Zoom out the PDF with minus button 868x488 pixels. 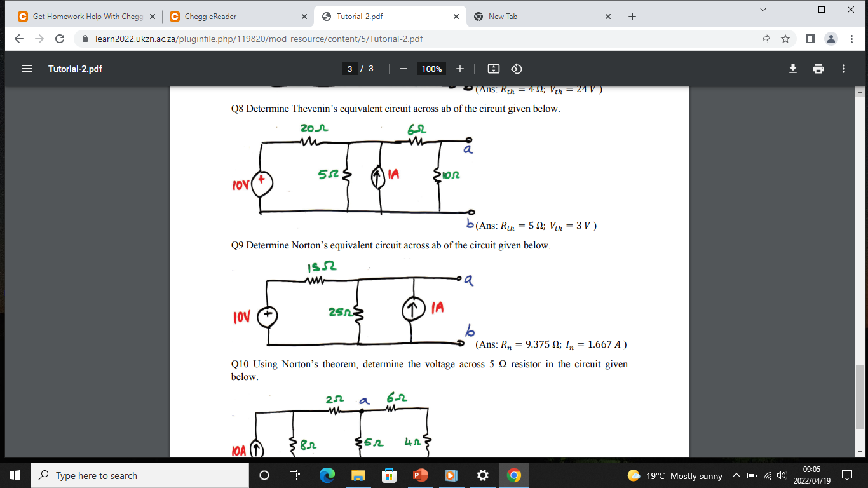click(403, 69)
